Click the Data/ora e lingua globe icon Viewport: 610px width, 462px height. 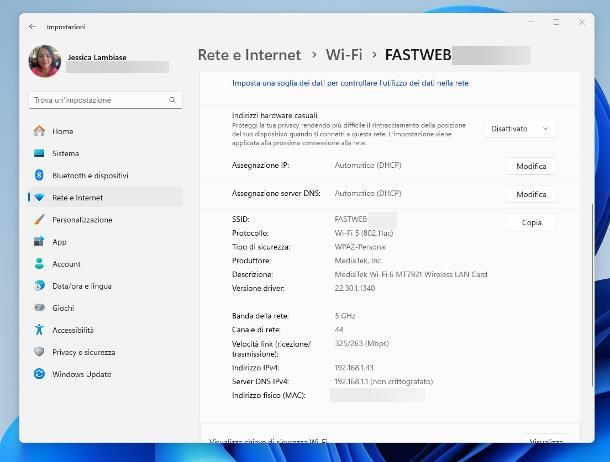[x=39, y=286]
